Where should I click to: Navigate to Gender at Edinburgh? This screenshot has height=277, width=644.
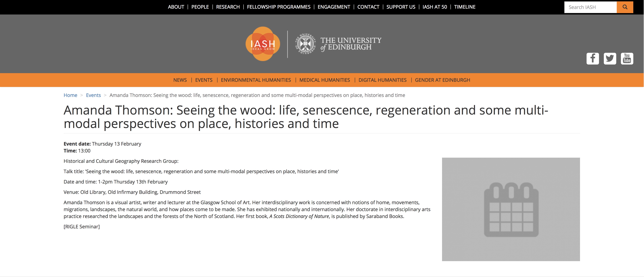442,80
